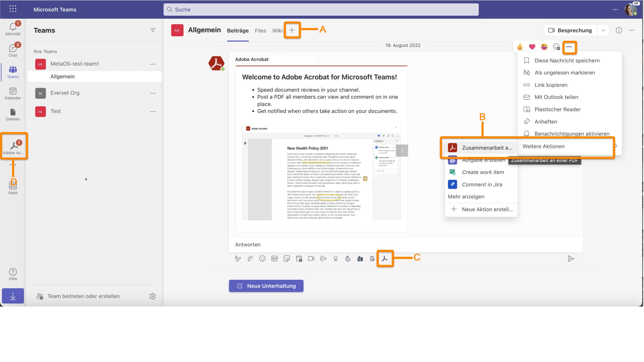
Task: Click the Adobe Acrobat icon in message toolbar
Action: click(384, 258)
